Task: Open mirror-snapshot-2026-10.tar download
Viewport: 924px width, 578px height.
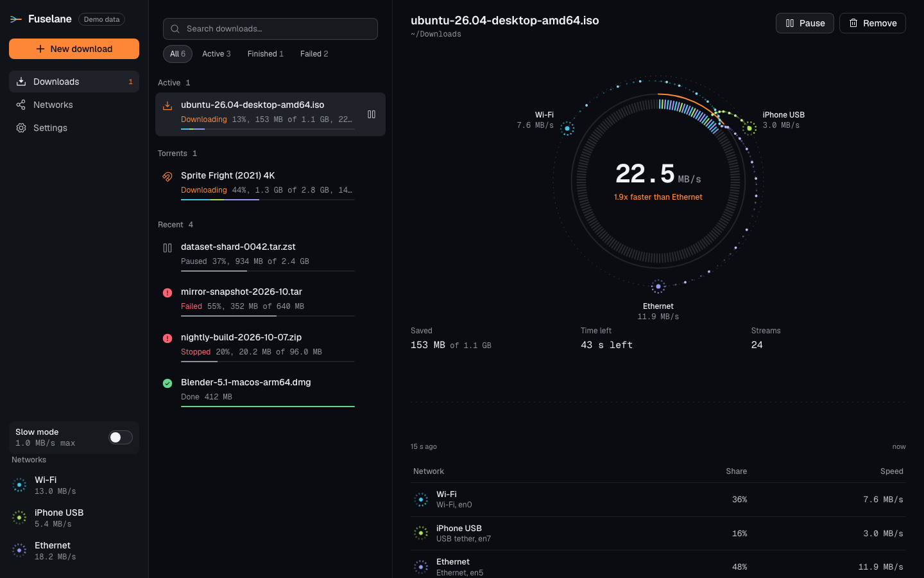Action: [x=270, y=301]
